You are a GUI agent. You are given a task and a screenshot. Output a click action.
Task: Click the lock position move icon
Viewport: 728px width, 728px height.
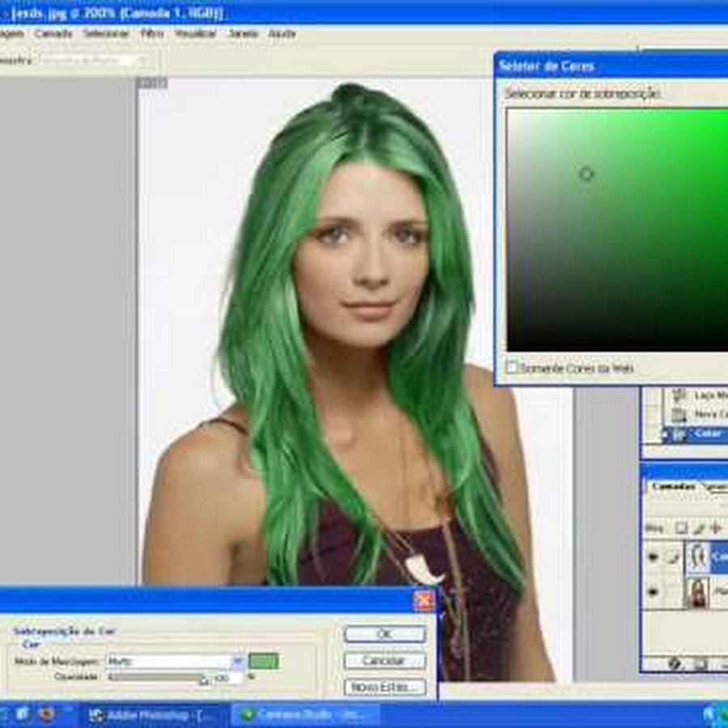(x=715, y=528)
